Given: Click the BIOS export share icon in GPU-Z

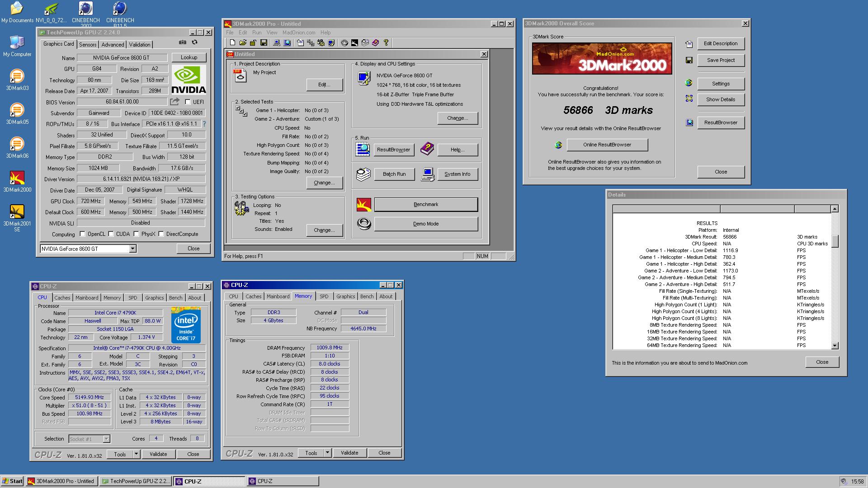Looking at the screenshot, I should (x=175, y=102).
